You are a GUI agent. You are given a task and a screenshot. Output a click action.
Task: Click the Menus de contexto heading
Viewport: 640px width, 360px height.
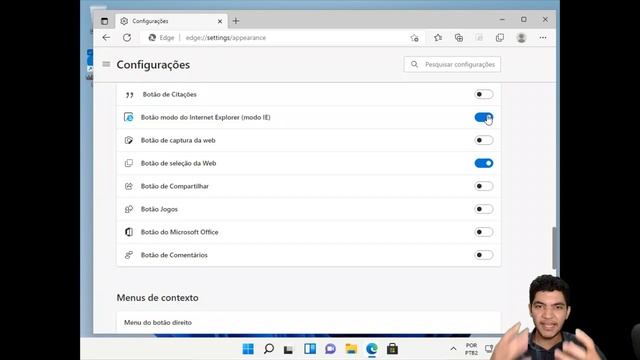click(158, 298)
